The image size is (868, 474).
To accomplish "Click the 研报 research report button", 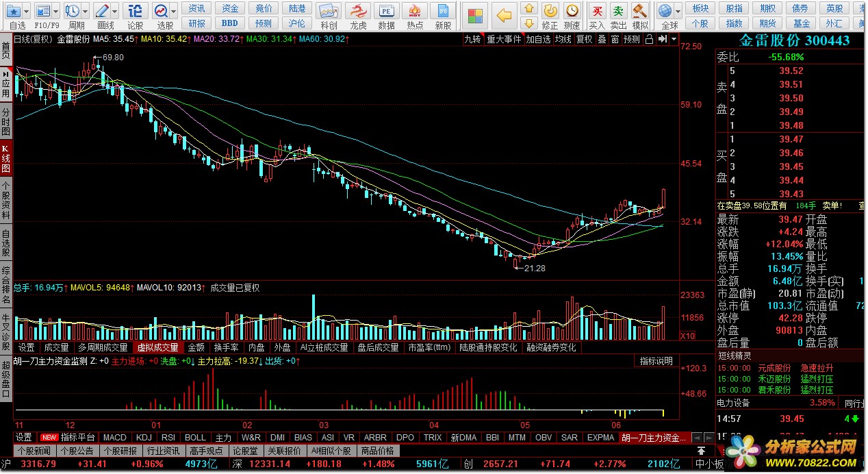I will pyautogui.click(x=197, y=23).
